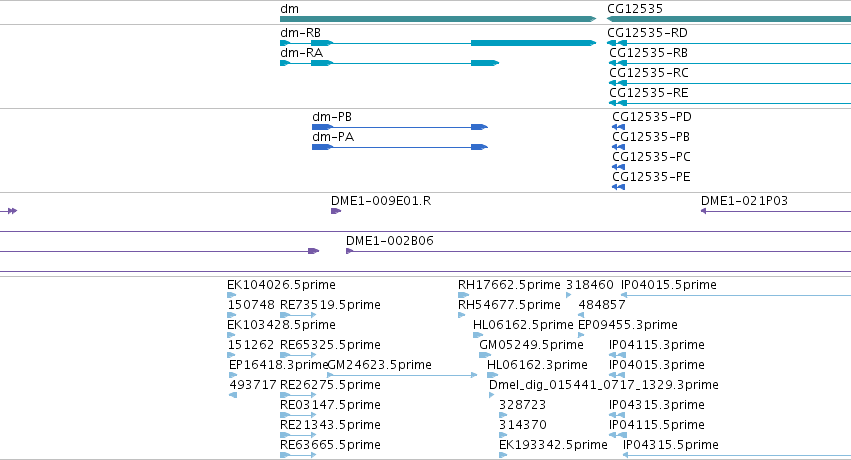Select the 493717 reverse arrow marker
This screenshot has height=460, width=851.
(233, 395)
